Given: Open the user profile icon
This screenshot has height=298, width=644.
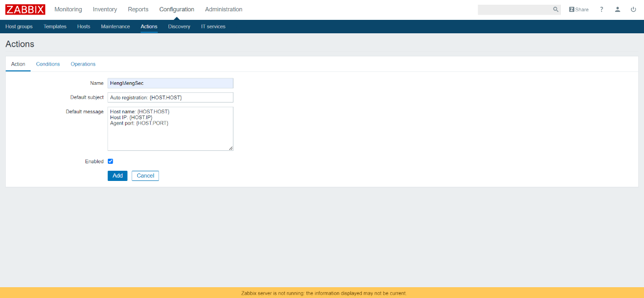Looking at the screenshot, I should tap(618, 10).
